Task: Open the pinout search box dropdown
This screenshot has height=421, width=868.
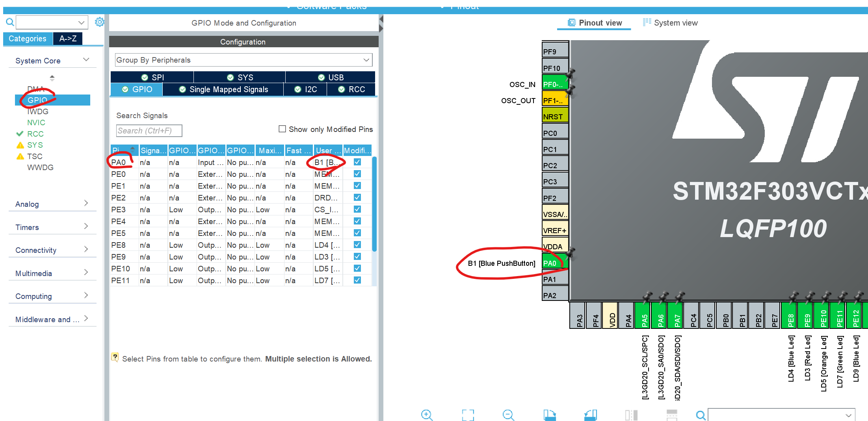Action: click(849, 415)
